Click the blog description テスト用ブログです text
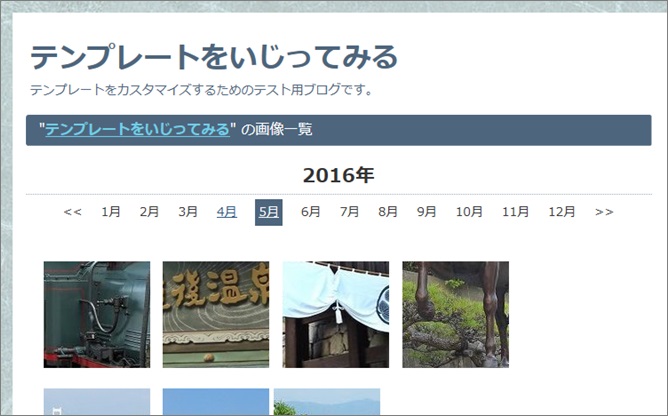The image size is (668, 416). tap(314, 90)
